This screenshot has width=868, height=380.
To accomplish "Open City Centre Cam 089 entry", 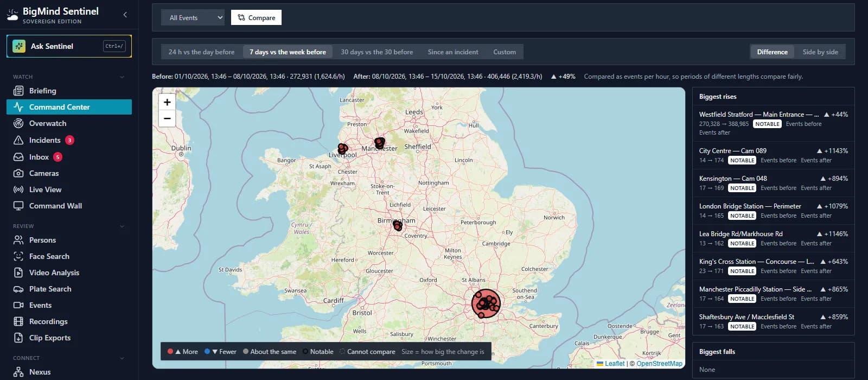I will click(773, 155).
